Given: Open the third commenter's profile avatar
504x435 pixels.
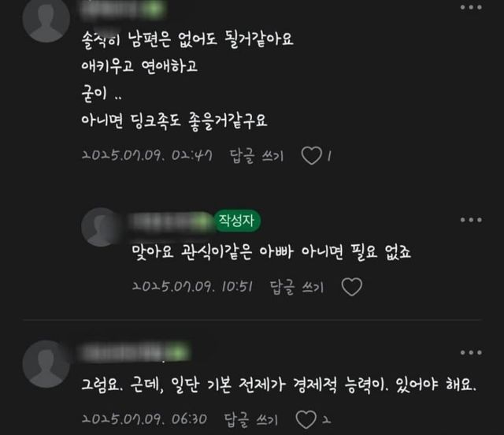Looking at the screenshot, I should coord(46,364).
